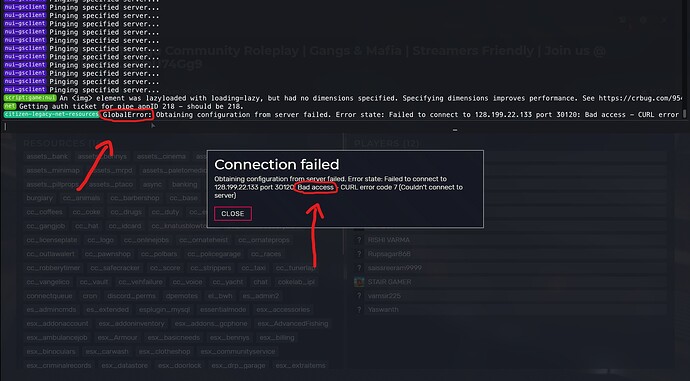Click the script:game:nui log label
690x381 pixels.
30,98
